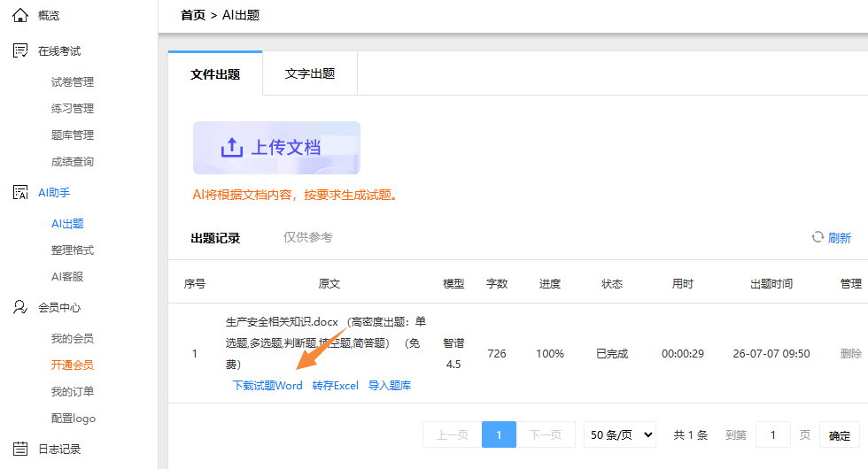The width and height of the screenshot is (868, 469).
Task: Click the 确定 button
Action: (840, 435)
